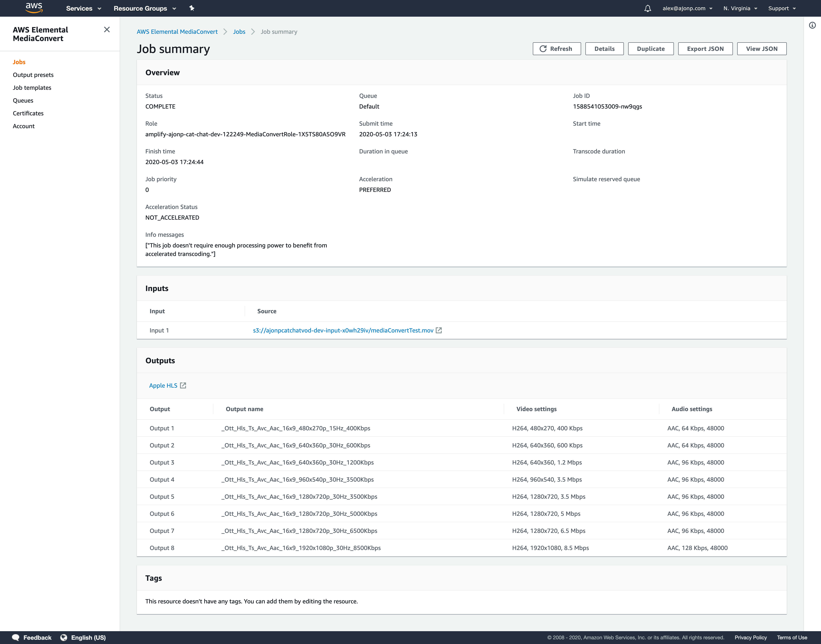821x644 pixels.
Task: Click output name ending 480x270p_15Hz_400Kbps
Action: point(295,428)
